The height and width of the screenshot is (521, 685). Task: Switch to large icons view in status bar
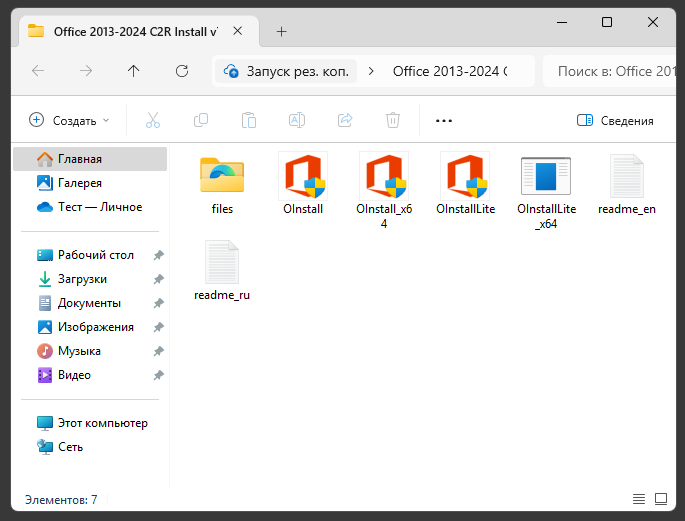pos(661,499)
